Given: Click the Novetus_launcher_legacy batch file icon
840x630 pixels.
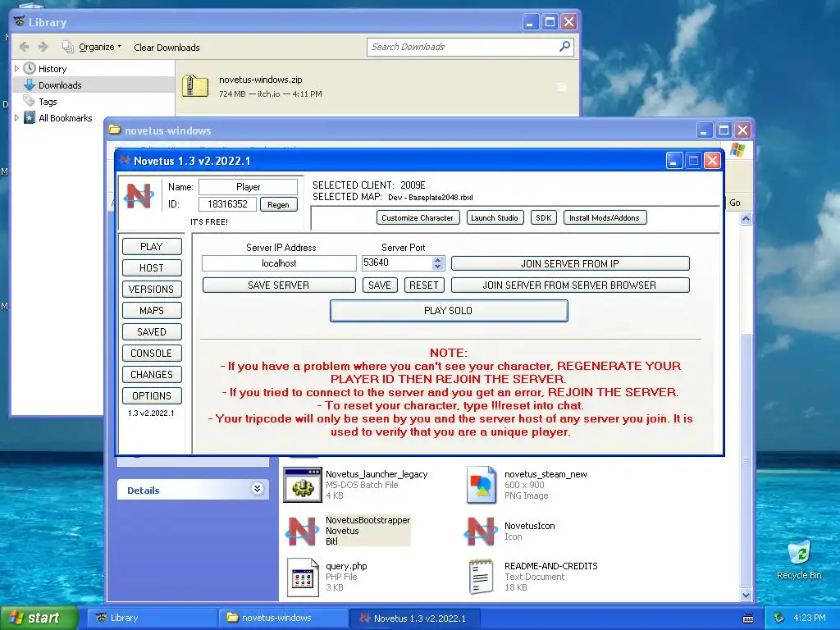Looking at the screenshot, I should point(302,486).
